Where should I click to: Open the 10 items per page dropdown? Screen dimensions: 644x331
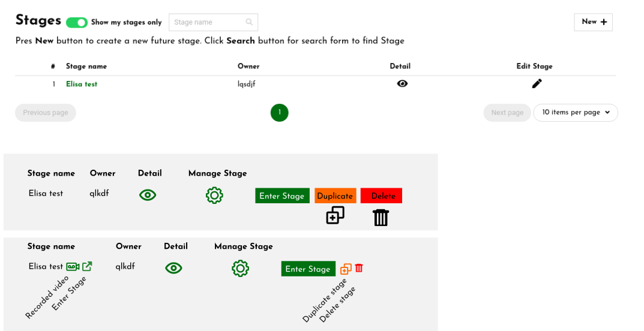click(576, 113)
